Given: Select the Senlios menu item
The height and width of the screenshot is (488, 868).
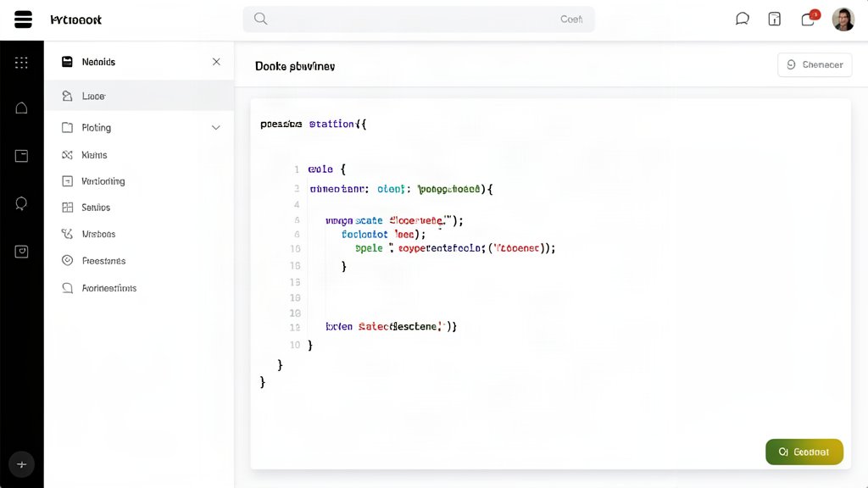Looking at the screenshot, I should (x=139, y=208).
